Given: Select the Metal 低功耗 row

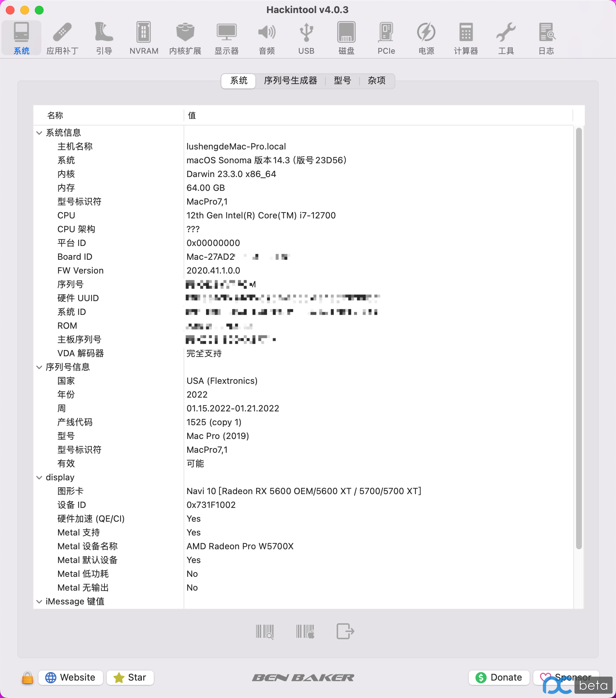Looking at the screenshot, I should (303, 574).
